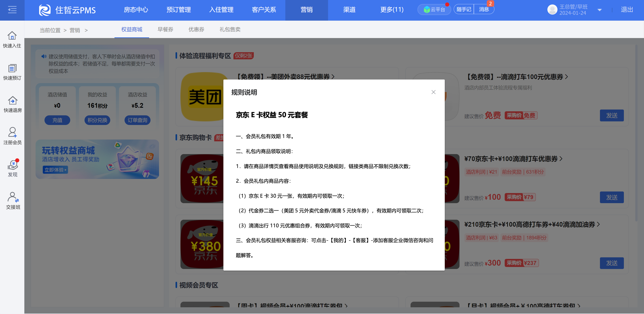Click the 云平台 cube icon button

point(434,9)
